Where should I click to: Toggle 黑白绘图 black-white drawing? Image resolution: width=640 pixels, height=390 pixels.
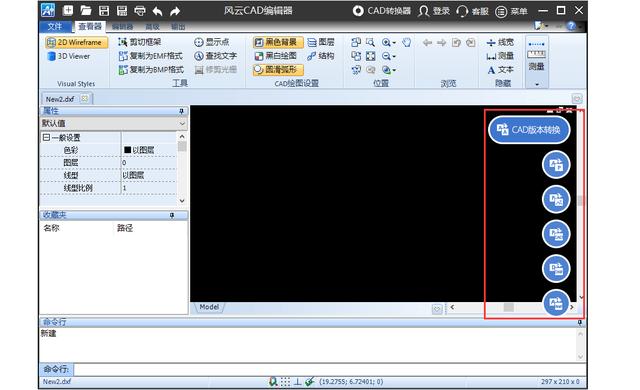click(276, 56)
